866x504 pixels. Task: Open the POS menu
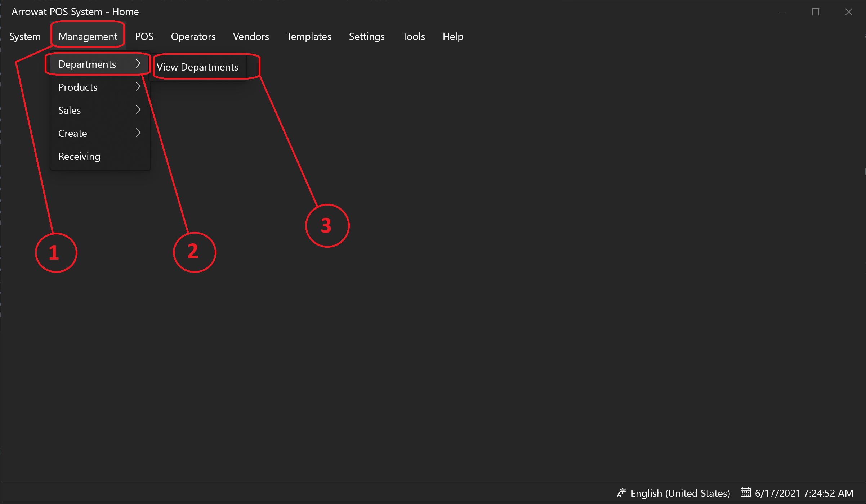[x=144, y=36]
